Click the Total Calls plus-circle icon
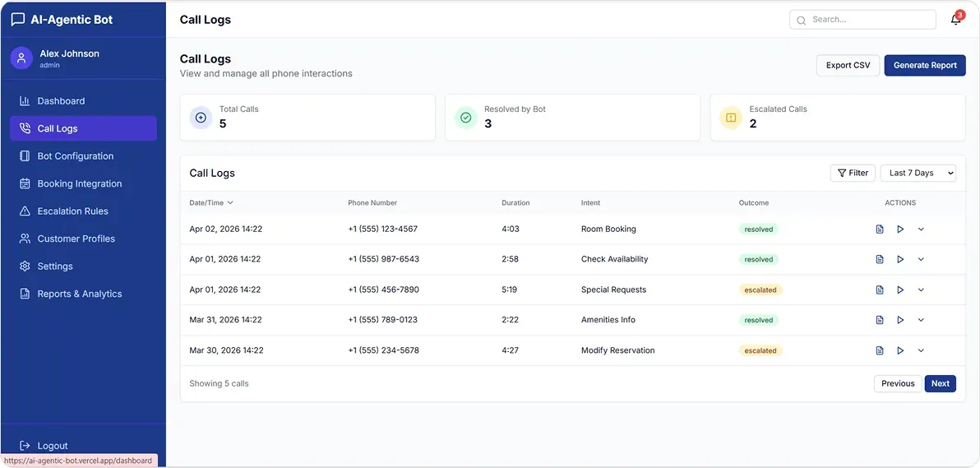The height and width of the screenshot is (468, 980). 201,117
